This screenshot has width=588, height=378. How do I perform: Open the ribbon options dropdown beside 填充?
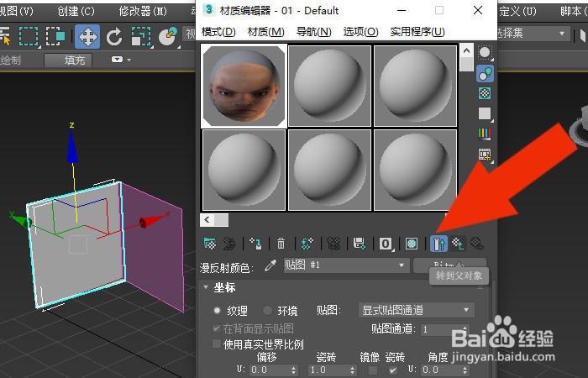coord(121,60)
